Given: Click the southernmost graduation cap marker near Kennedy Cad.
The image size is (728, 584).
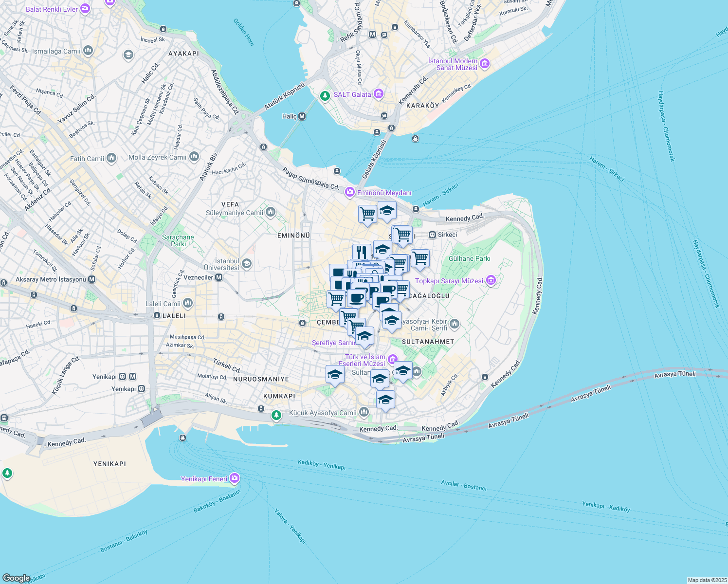Looking at the screenshot, I should (x=385, y=400).
